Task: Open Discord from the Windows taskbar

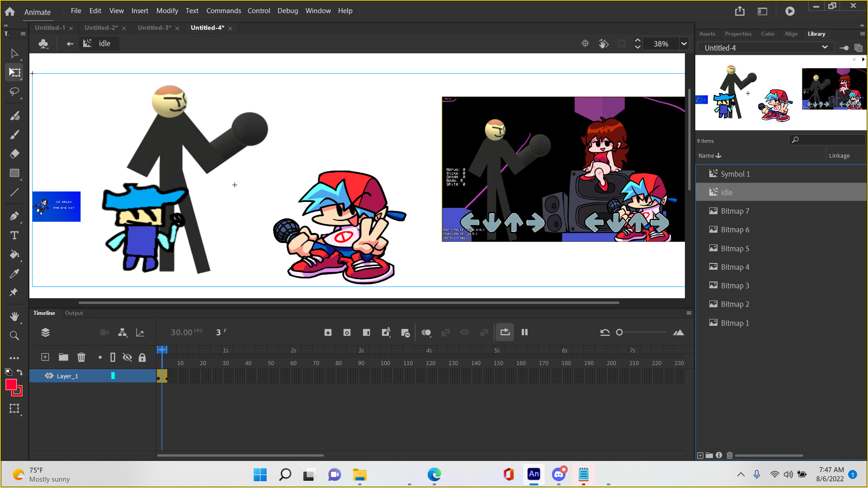Action: coord(559,474)
